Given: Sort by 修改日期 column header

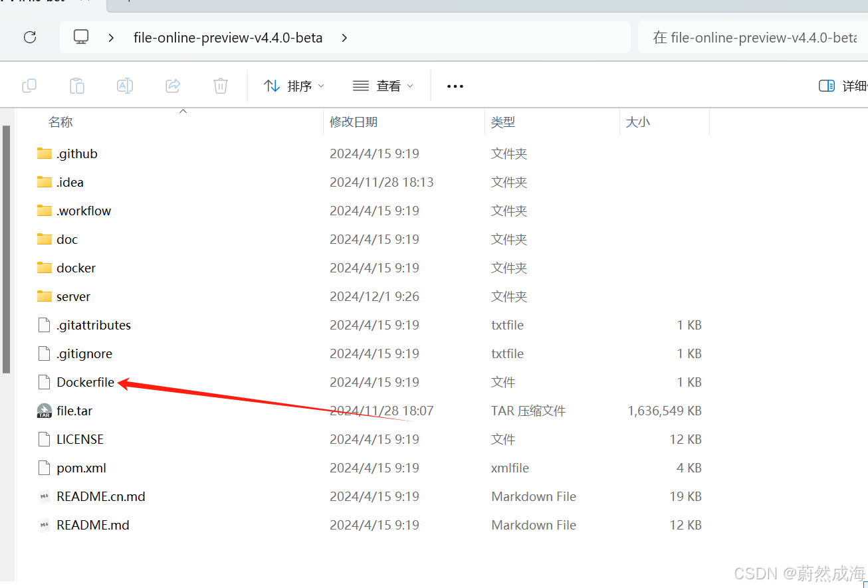Looking at the screenshot, I should (354, 122).
